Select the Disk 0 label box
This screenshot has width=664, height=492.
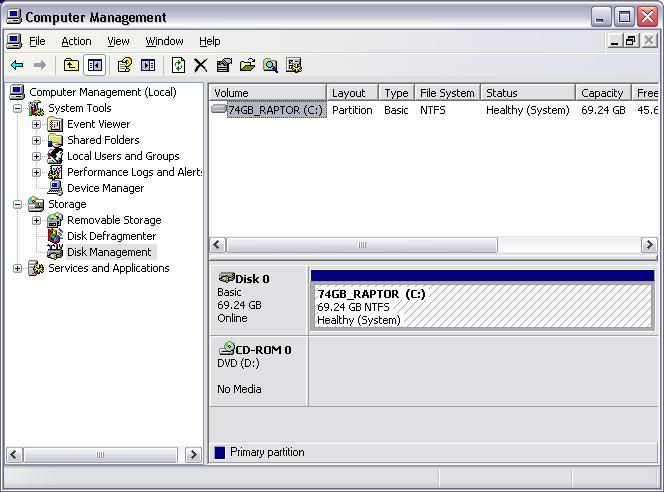click(x=258, y=299)
